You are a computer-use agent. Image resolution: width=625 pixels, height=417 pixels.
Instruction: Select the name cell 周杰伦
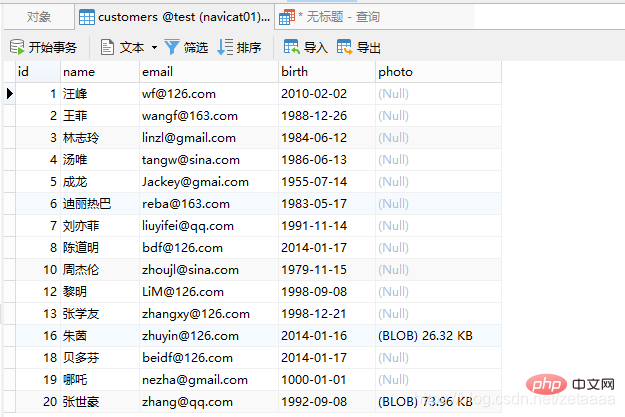(x=100, y=270)
